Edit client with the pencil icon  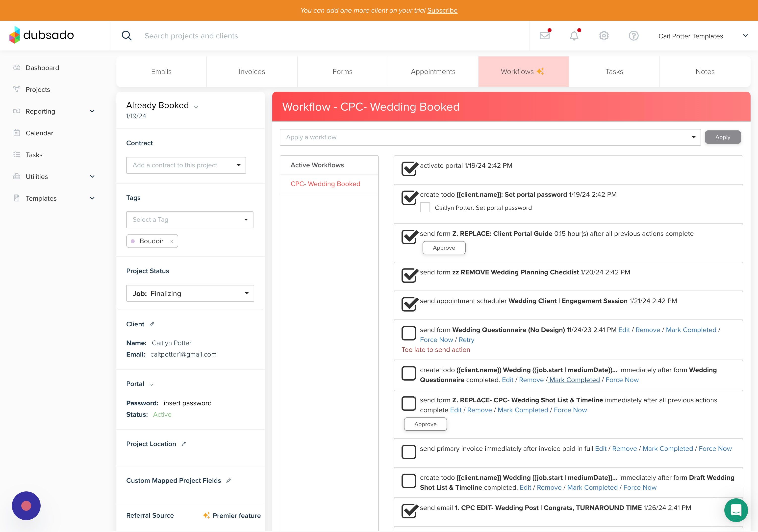pos(152,324)
